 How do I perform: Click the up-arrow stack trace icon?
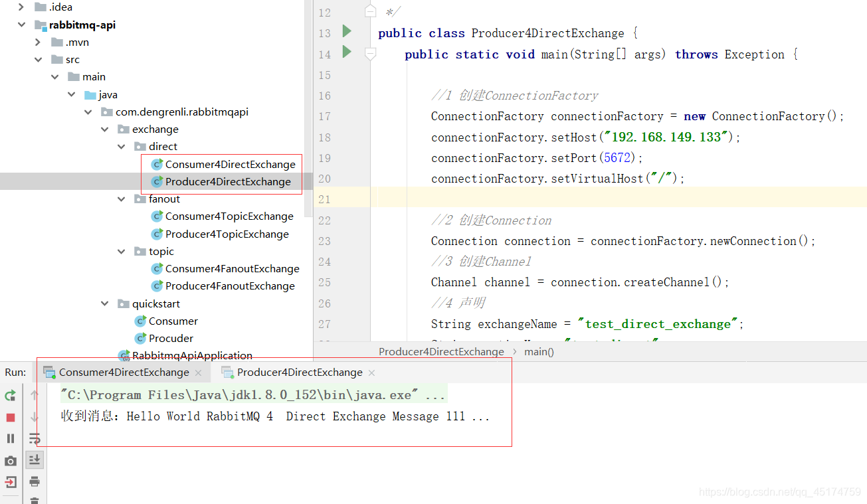tap(35, 396)
